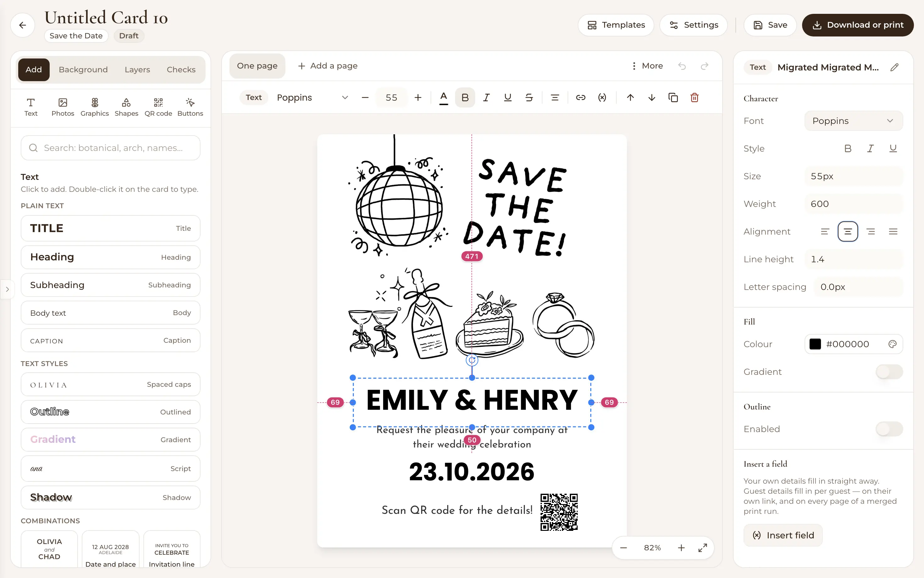Toggle bold in Character Style row
Viewport: 924px width, 578px height.
(x=848, y=148)
